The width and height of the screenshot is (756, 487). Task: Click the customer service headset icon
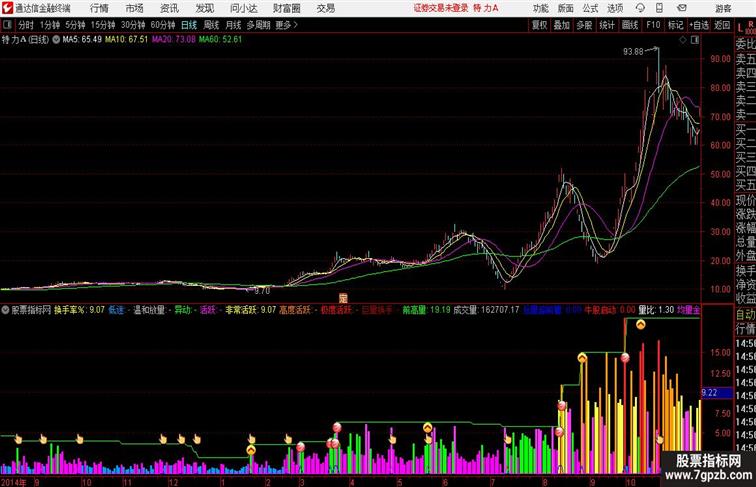point(640,8)
